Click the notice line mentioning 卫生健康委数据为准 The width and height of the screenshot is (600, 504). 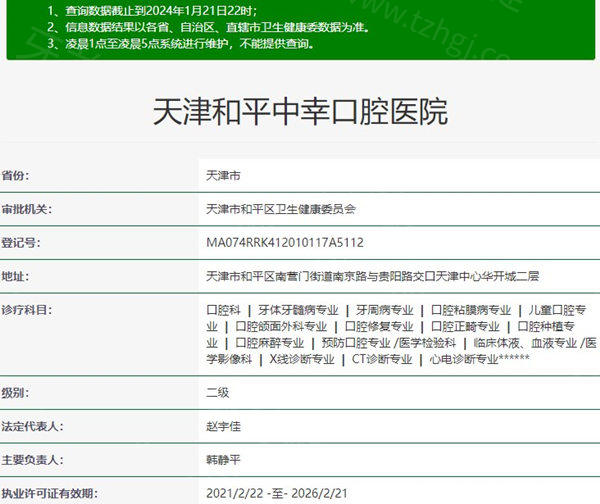pyautogui.click(x=209, y=27)
